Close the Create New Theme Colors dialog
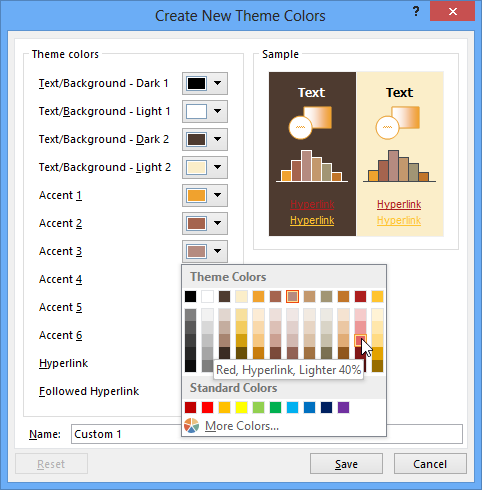 click(x=452, y=12)
